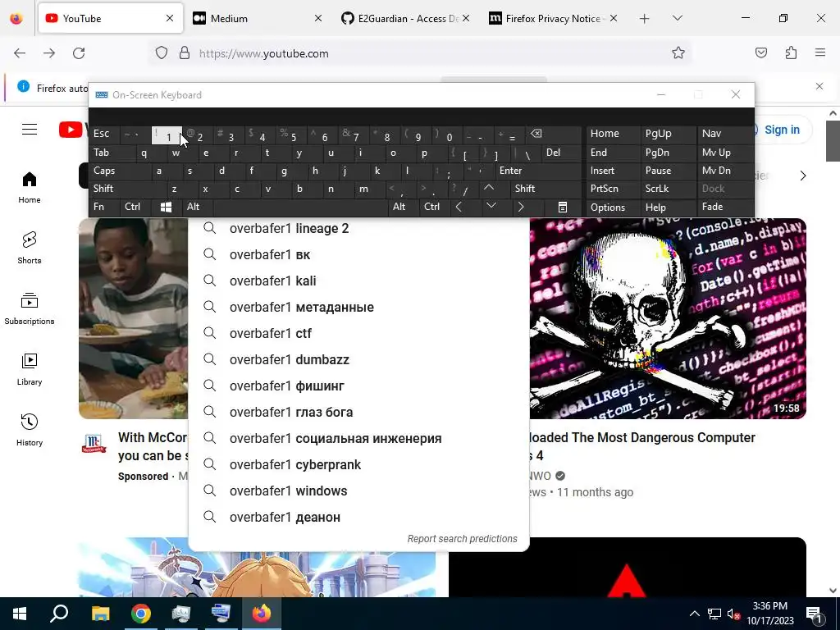840x630 pixels.
Task: Select suggestion 'overbafer1 lineage 2'
Action: coord(358,229)
